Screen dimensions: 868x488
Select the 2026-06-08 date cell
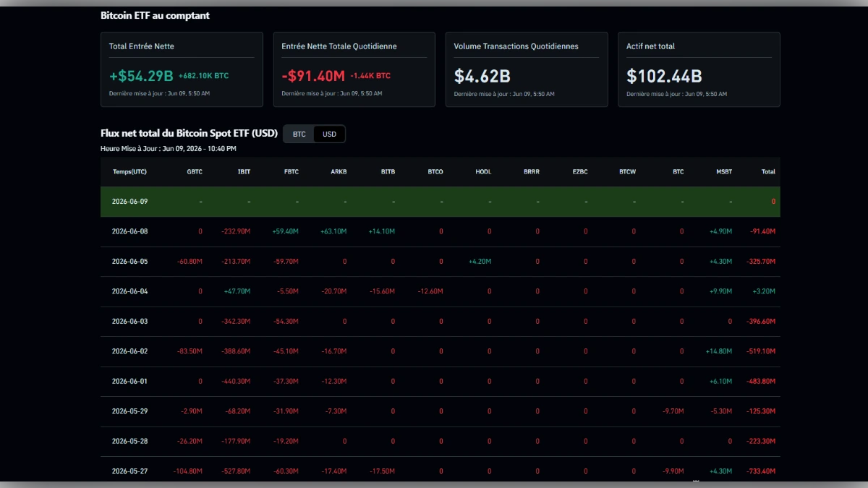[129, 231]
